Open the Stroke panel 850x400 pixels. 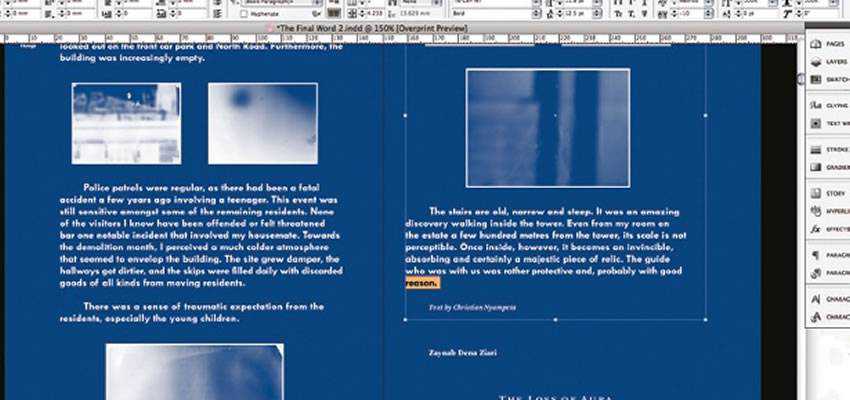click(828, 150)
